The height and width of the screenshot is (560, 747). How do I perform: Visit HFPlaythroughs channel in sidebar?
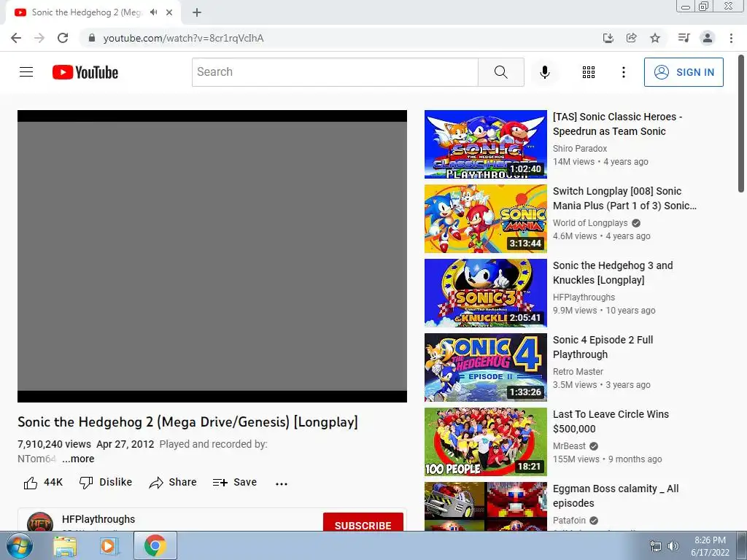point(584,297)
